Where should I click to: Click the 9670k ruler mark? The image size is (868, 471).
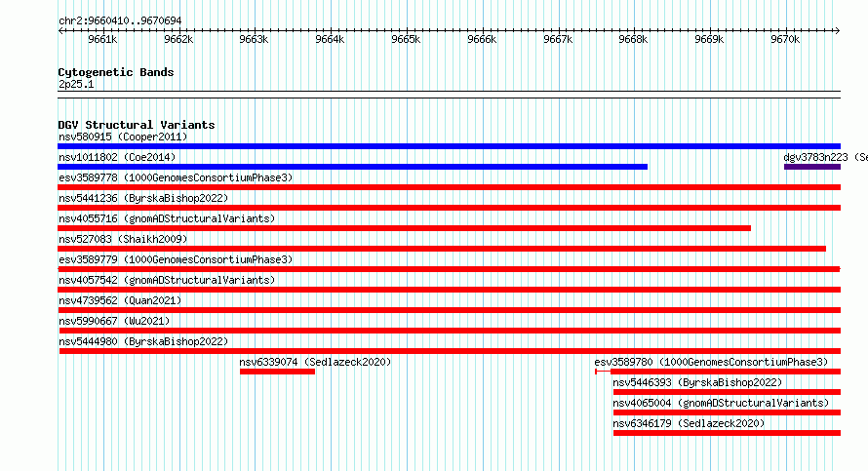click(x=785, y=39)
